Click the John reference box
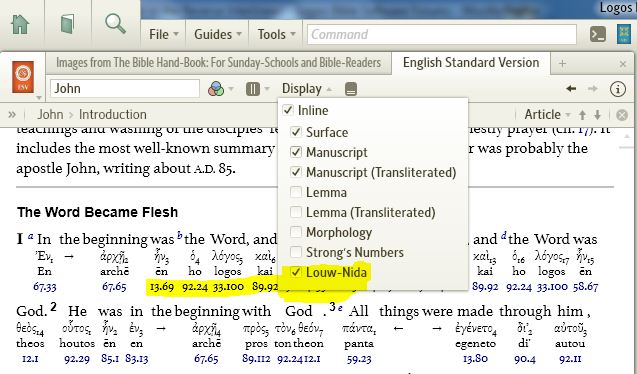This screenshot has height=374, width=637. [125, 89]
